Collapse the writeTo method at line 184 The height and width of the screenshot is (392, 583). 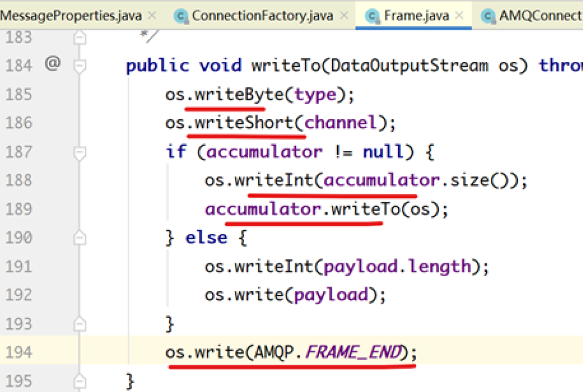[x=80, y=66]
